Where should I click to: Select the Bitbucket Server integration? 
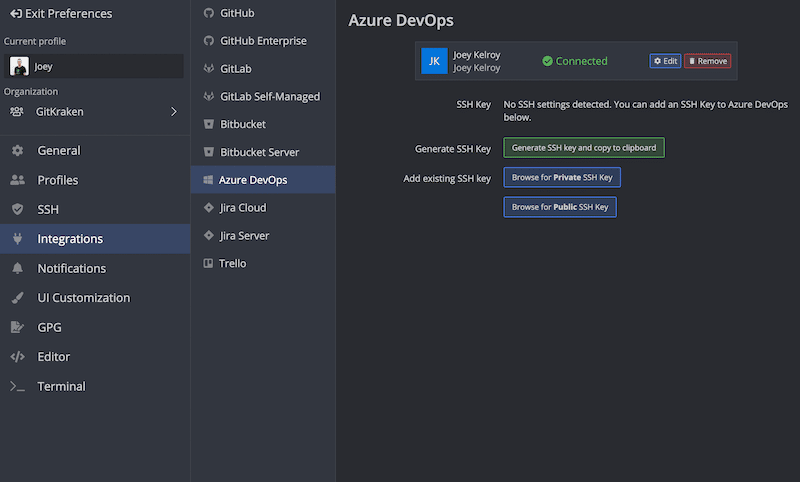(259, 153)
